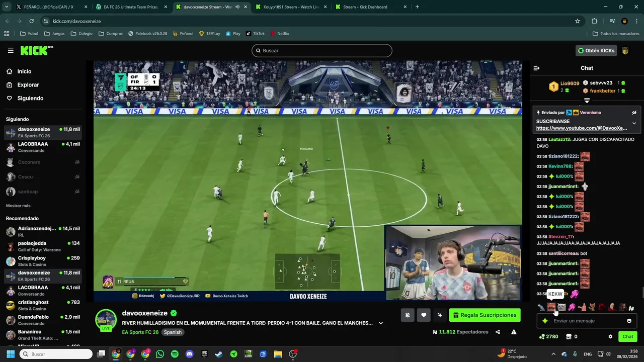
Task: Bookmark this page star icon
Action: click(x=578, y=21)
